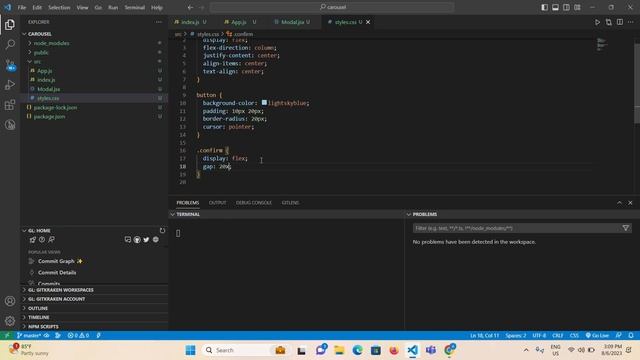The height and width of the screenshot is (360, 640).
Task: Click the Windows Start button
Action: pyautogui.click(x=190, y=350)
